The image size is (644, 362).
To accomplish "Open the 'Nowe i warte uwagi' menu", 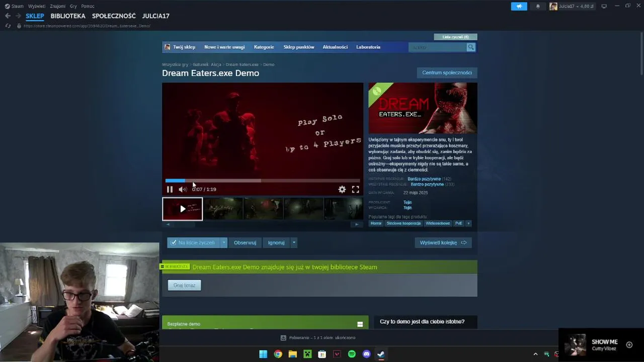I will point(224,47).
